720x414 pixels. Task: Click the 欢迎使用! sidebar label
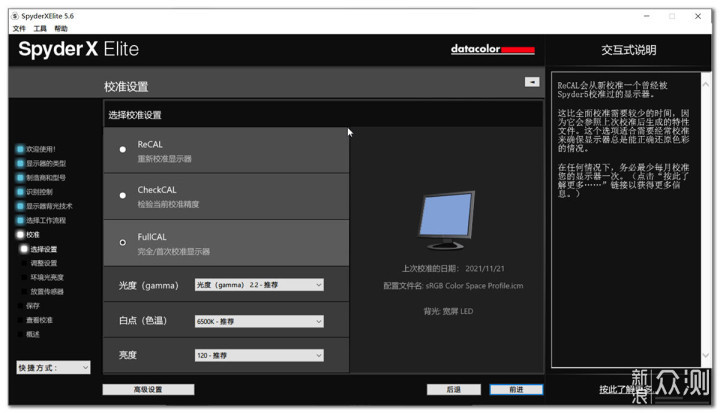tap(40, 149)
